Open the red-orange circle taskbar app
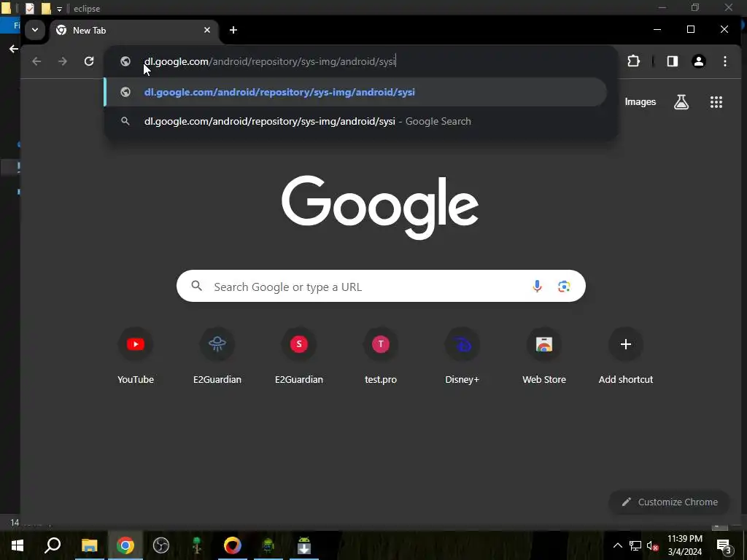 (x=233, y=545)
